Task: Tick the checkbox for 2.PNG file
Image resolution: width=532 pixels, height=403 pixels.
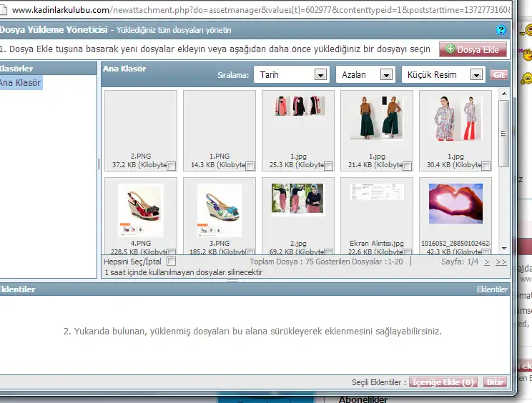Action: coord(172,166)
